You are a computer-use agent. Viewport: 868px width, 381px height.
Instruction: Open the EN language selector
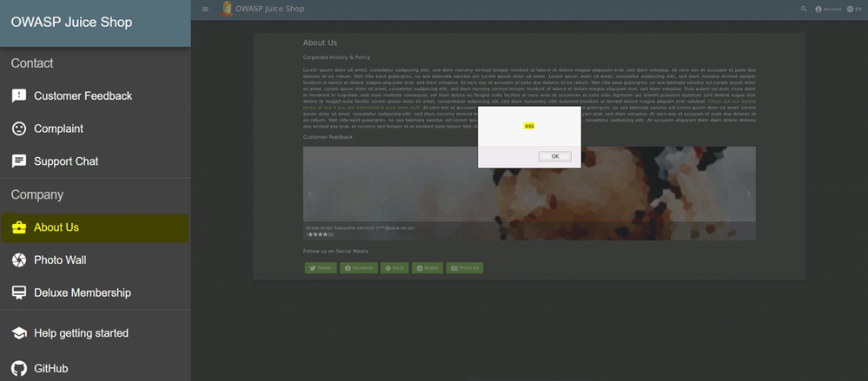854,9
